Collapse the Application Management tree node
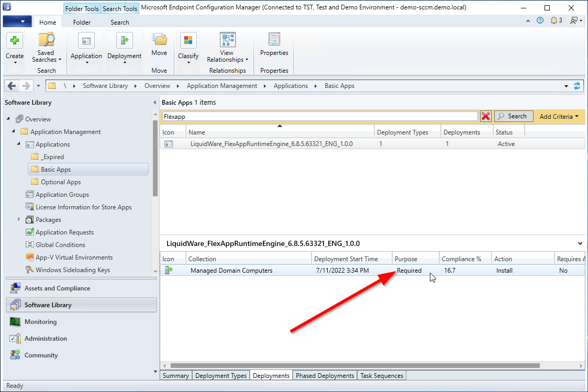588x392 pixels. point(14,132)
